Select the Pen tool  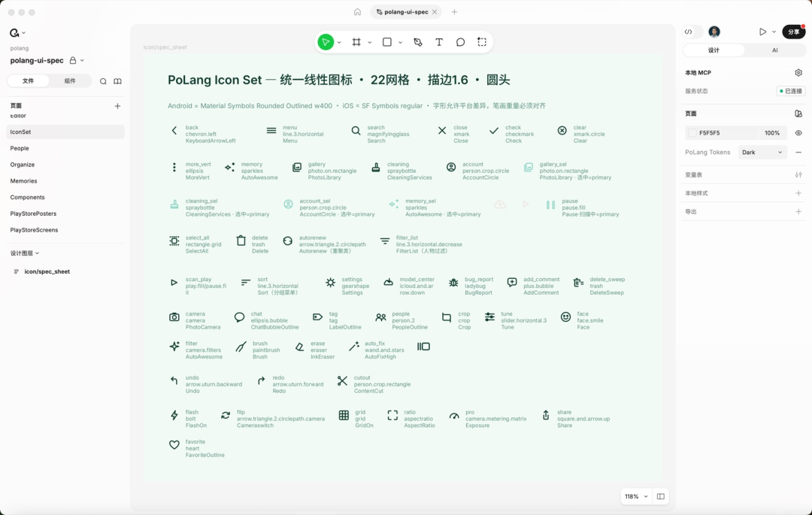418,42
